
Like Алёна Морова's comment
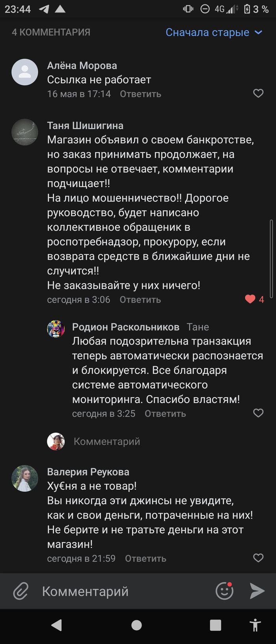(258, 93)
